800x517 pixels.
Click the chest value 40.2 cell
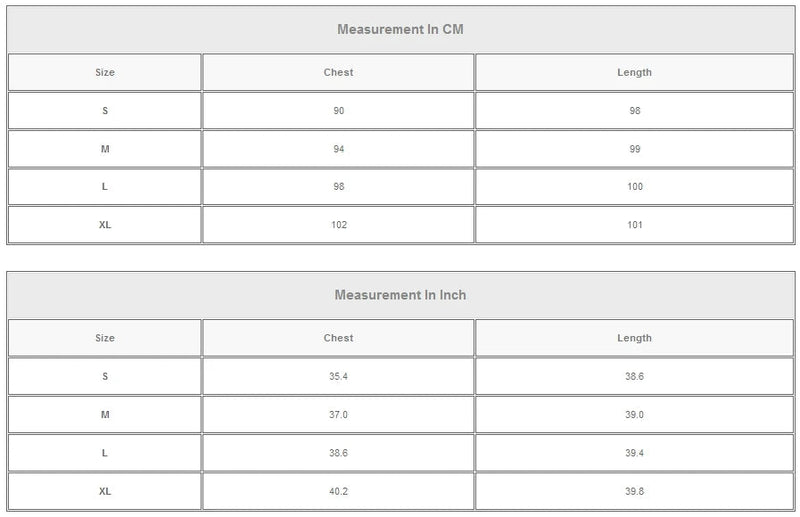(x=338, y=491)
